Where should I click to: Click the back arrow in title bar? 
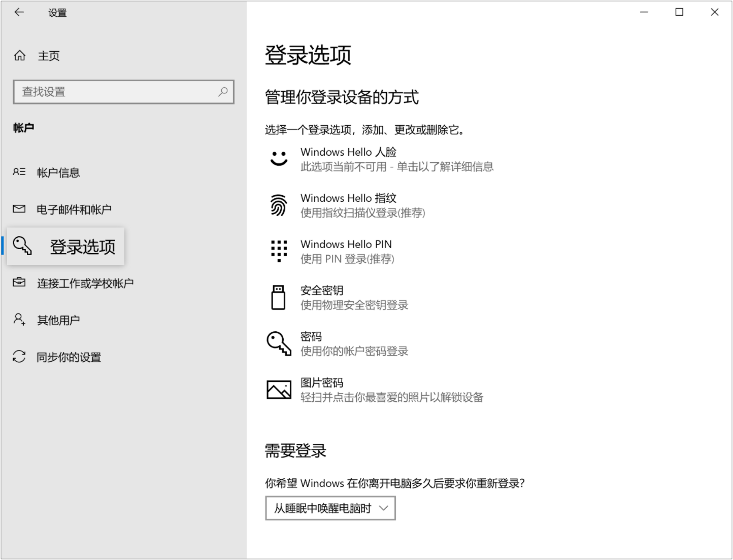click(x=19, y=12)
